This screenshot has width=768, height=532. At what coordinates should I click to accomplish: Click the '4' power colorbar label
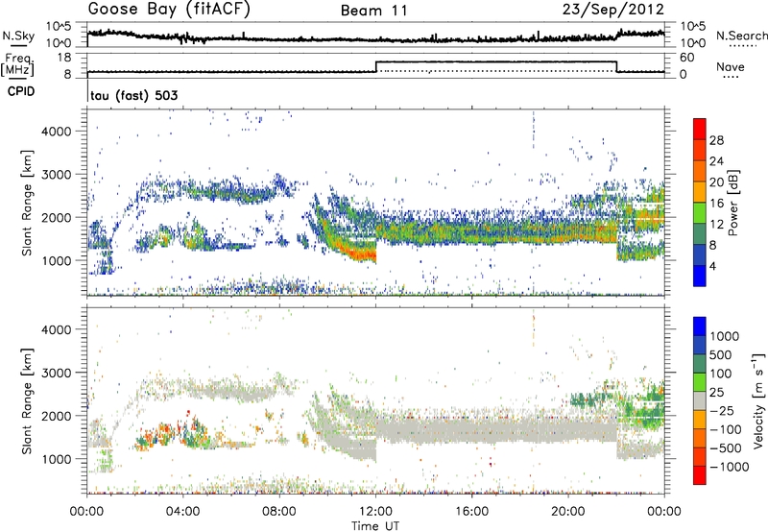(713, 266)
